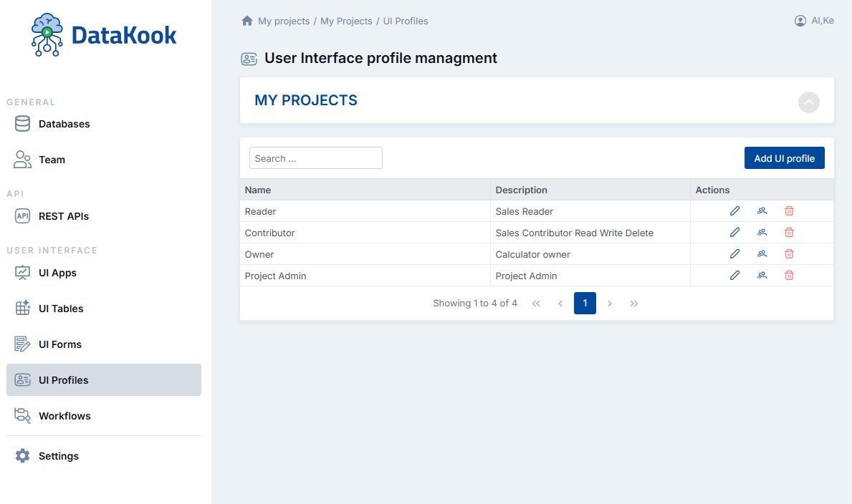The image size is (852, 504).
Task: Jump to the last page with double chevron
Action: tap(633, 303)
